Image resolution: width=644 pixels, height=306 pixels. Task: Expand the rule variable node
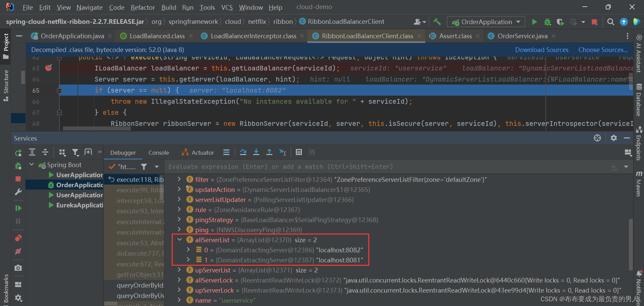(x=179, y=209)
